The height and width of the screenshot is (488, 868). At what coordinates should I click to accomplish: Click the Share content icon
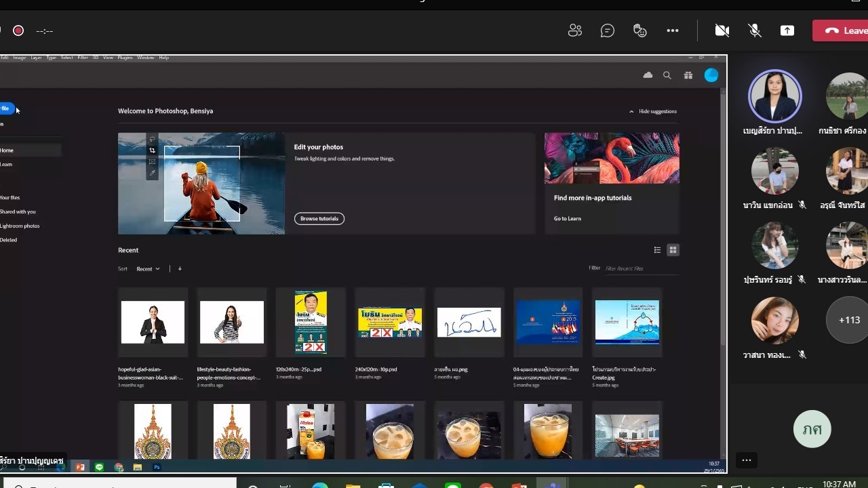pos(787,30)
